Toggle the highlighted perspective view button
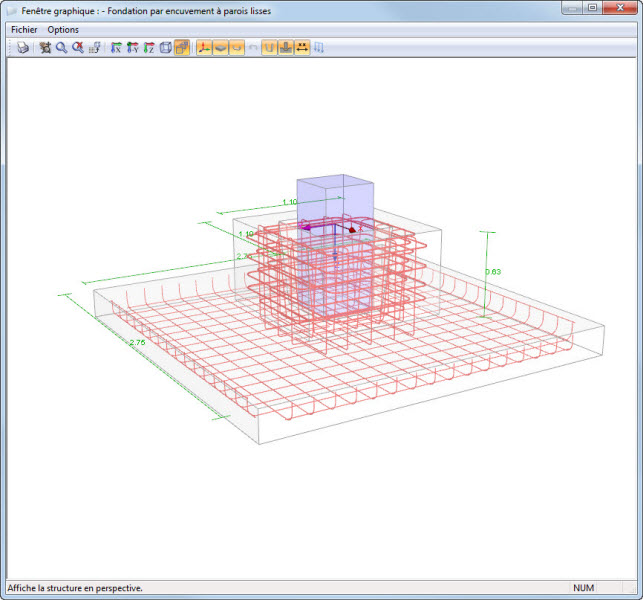This screenshot has height=600, width=643. [x=182, y=48]
